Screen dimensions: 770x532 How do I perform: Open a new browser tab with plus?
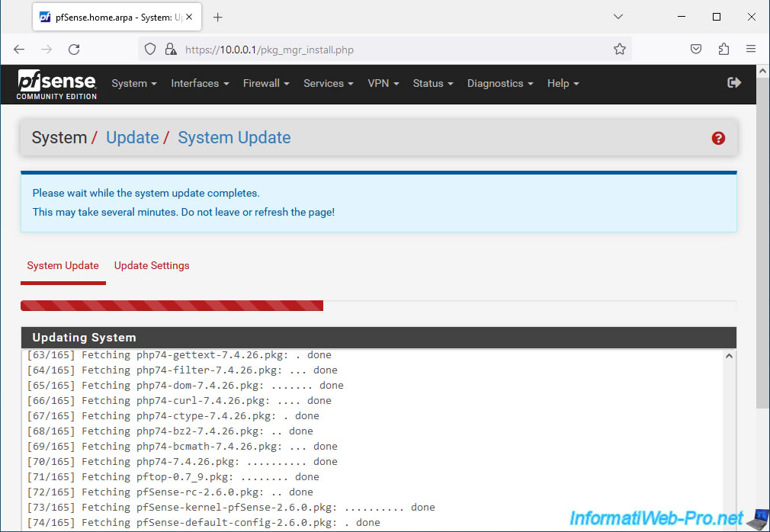coord(217,18)
